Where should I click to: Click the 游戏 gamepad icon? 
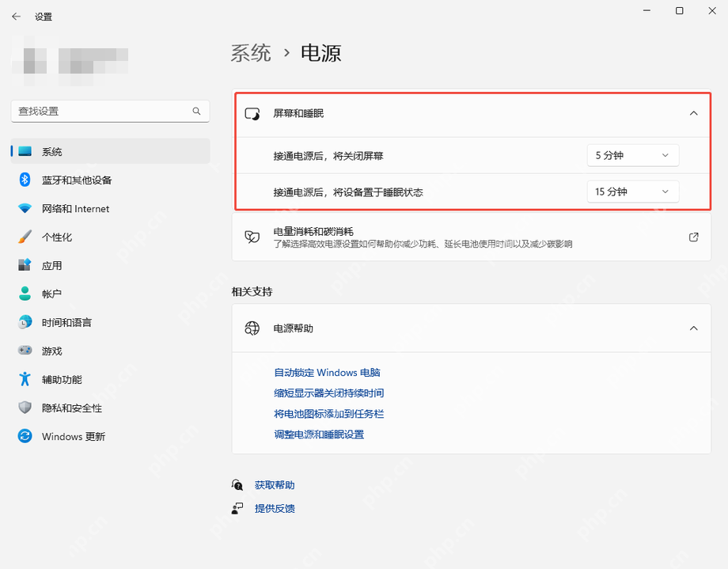pos(25,351)
